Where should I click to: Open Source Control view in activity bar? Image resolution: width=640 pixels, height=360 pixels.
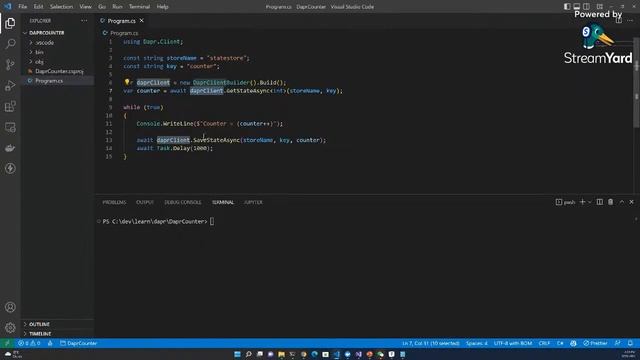[10, 64]
